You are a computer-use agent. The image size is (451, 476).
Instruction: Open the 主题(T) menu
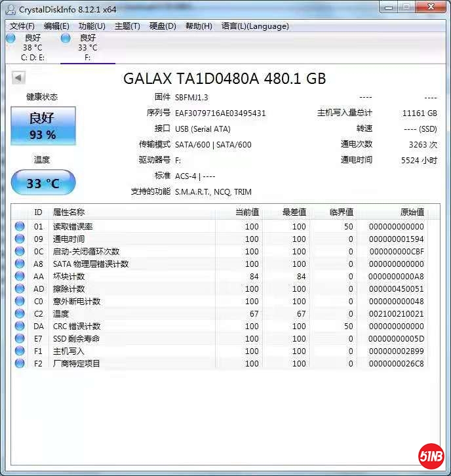[127, 26]
